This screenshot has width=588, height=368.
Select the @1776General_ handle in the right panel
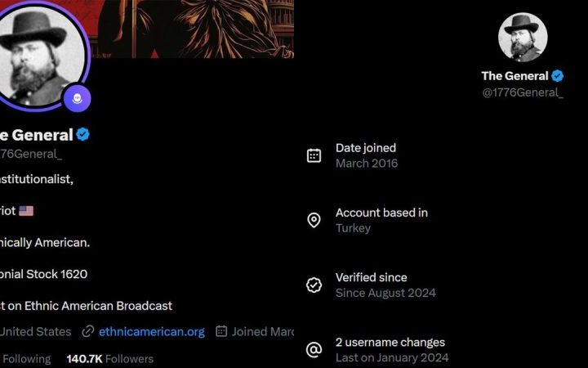tap(523, 92)
